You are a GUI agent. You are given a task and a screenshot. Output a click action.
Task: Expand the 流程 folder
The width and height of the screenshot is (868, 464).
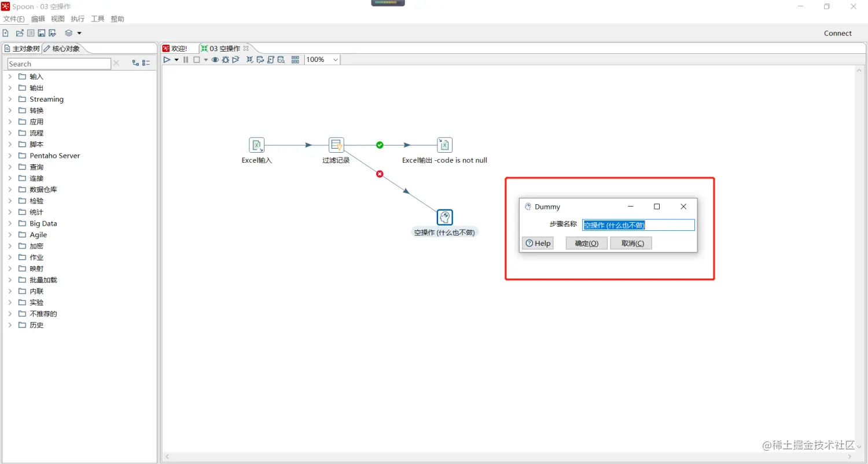click(10, 133)
